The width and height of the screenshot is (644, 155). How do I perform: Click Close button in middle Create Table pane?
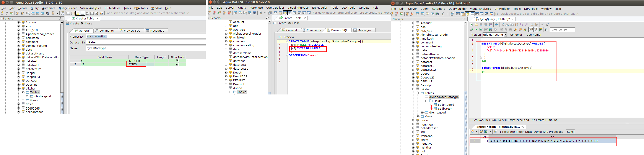coord(294,23)
